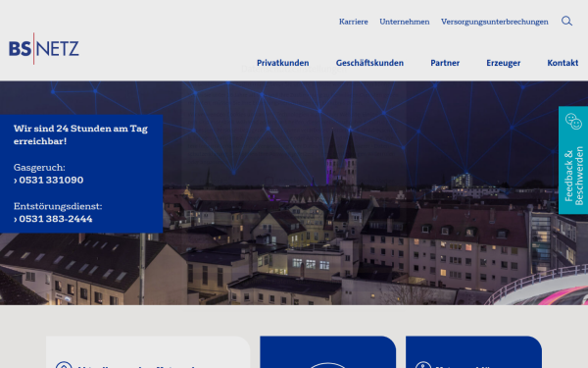Select the Privatkunden menu
This screenshot has width=588, height=368.
tap(283, 63)
